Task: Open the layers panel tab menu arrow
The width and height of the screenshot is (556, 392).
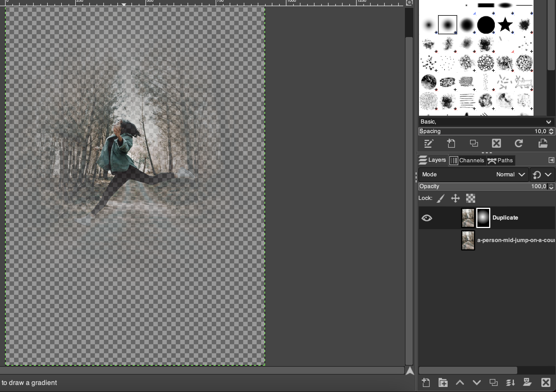Action: click(551, 160)
